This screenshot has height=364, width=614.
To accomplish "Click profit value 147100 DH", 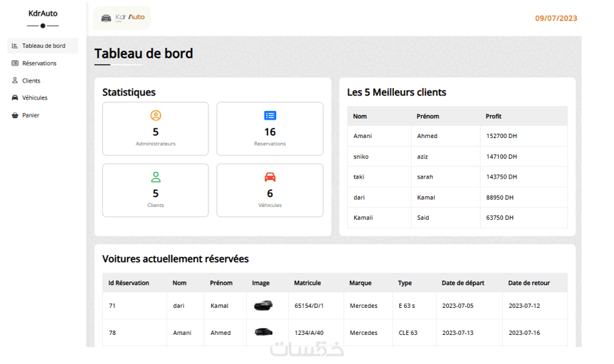I will (x=502, y=156).
